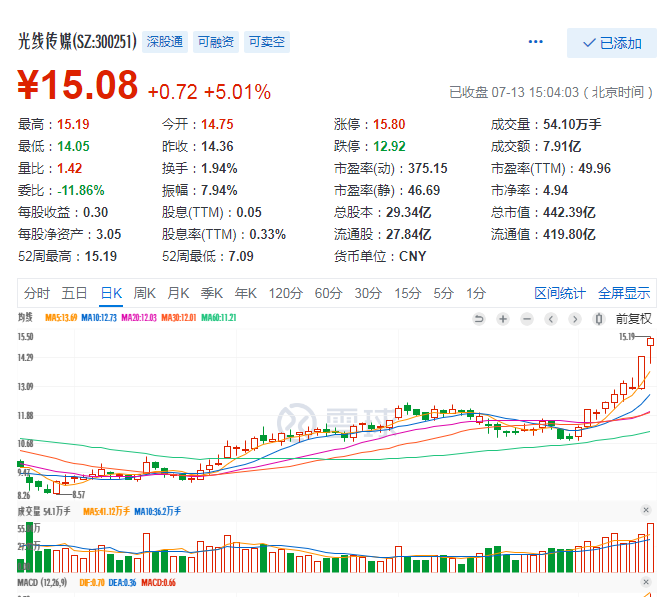Click the 区间统计 range statistics link
This screenshot has height=597, width=670.
560,293
